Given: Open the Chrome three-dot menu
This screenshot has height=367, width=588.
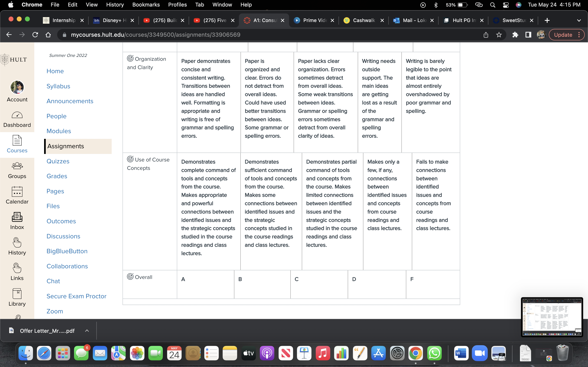Looking at the screenshot, I should (x=579, y=35).
